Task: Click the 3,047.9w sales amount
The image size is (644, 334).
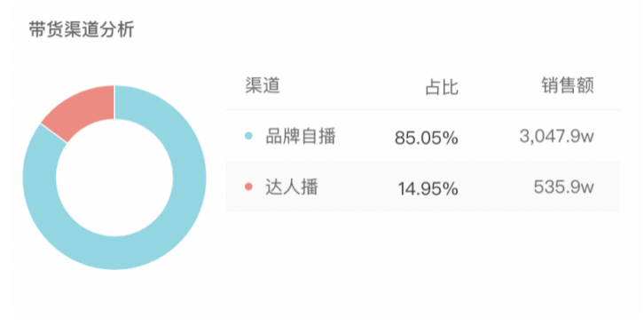Action: [x=556, y=136]
